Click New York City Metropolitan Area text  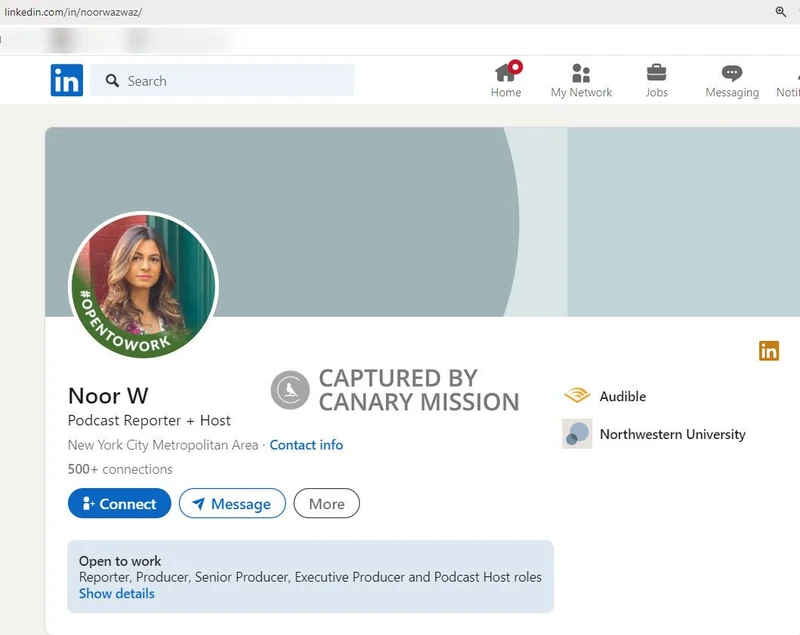163,445
